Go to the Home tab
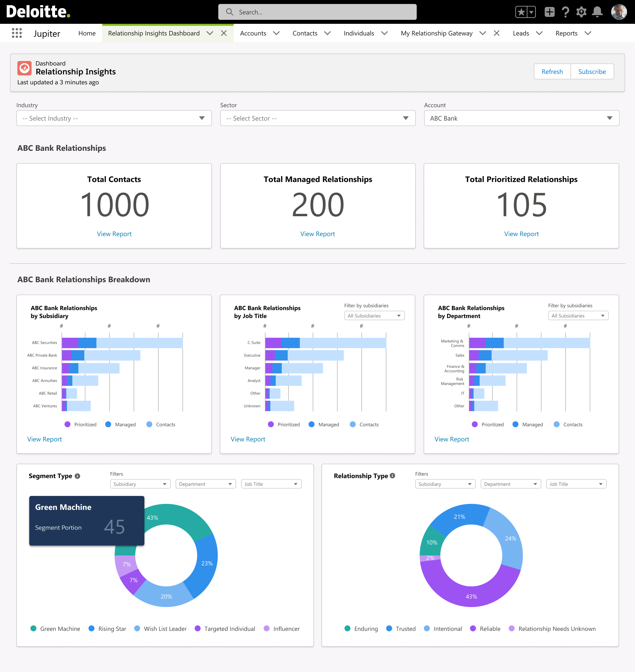Image resolution: width=635 pixels, height=672 pixels. coord(87,33)
